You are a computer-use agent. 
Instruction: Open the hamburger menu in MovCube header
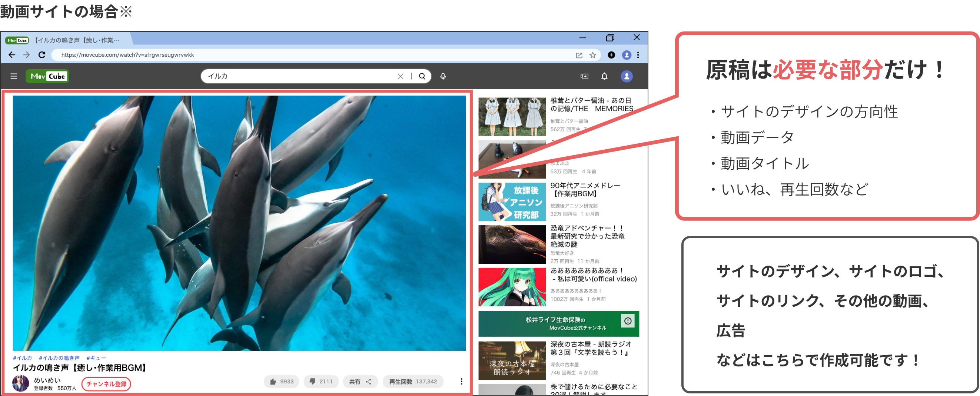[14, 76]
